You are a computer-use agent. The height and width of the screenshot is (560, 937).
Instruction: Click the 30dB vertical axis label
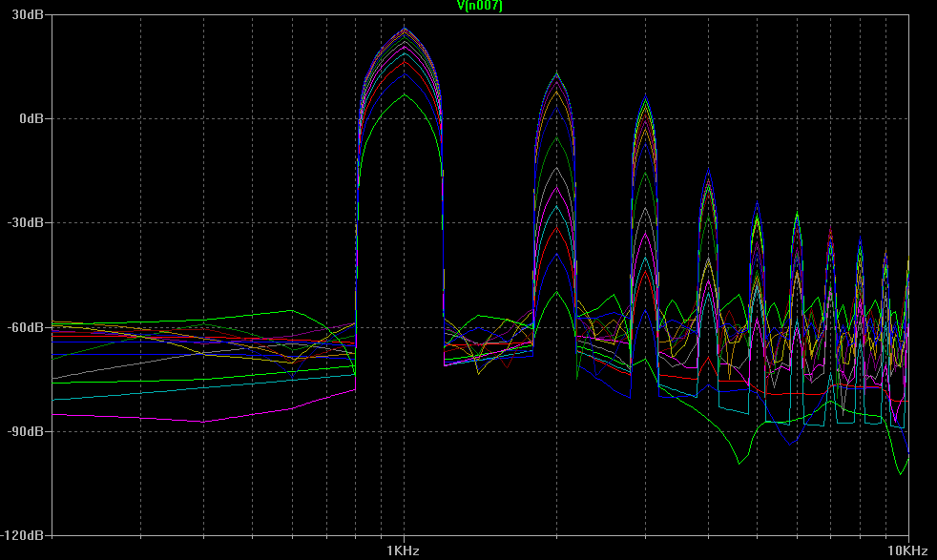[28, 14]
